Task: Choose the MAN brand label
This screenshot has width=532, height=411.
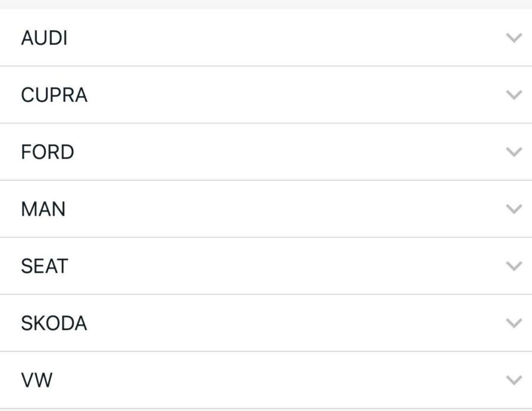Action: tap(43, 209)
